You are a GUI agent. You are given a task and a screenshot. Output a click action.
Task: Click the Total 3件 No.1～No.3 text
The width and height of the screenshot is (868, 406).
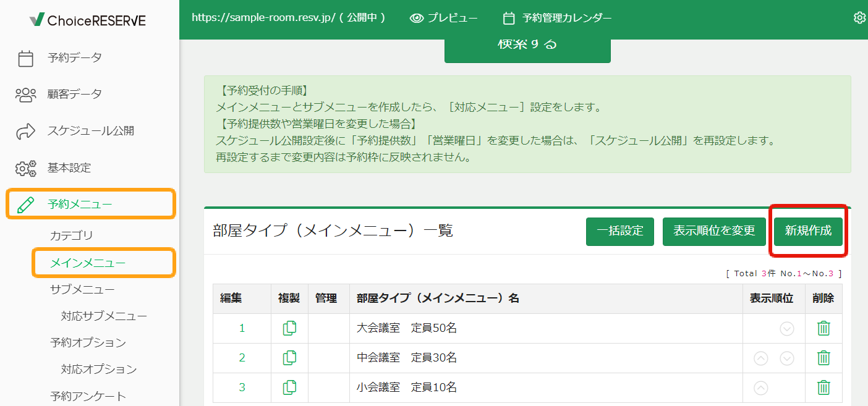(784, 273)
